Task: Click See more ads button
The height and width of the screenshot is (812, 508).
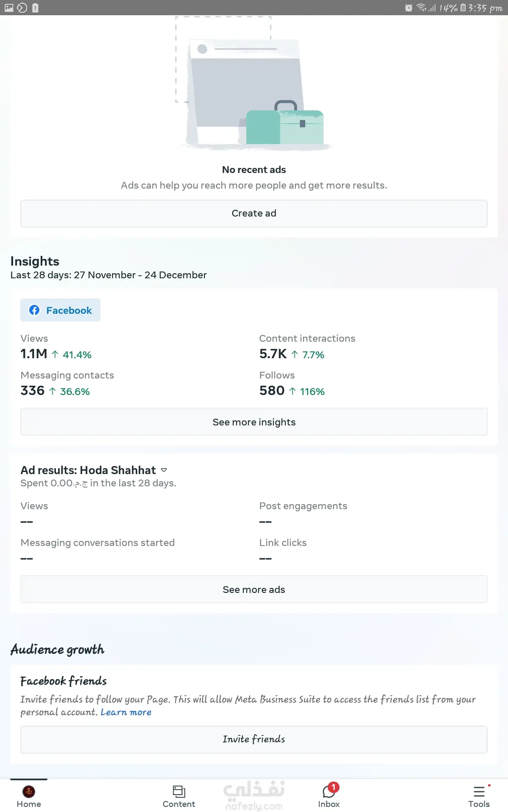Action: [254, 589]
